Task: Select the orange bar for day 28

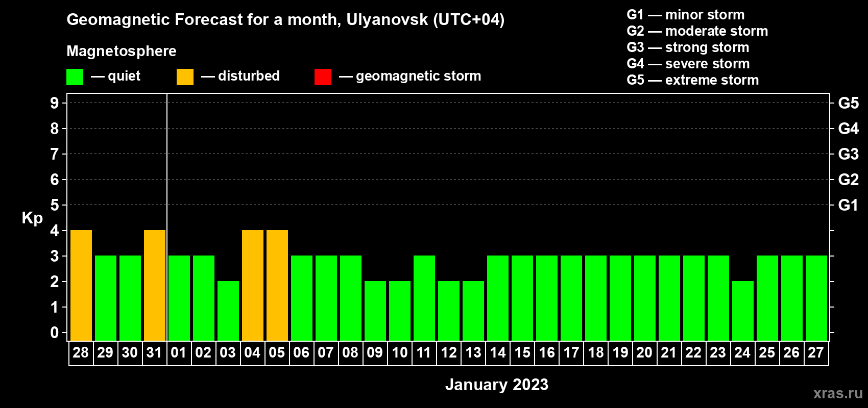Action: (x=81, y=286)
